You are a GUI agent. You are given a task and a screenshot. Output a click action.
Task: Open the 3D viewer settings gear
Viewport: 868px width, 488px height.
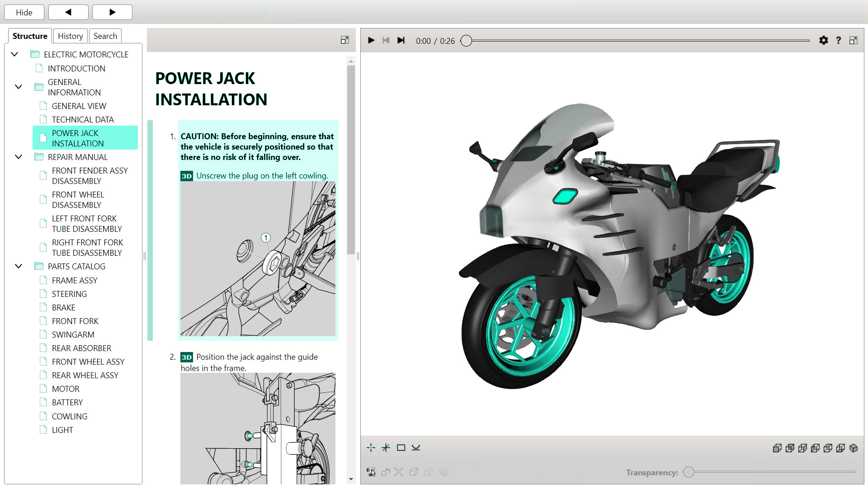click(x=824, y=40)
